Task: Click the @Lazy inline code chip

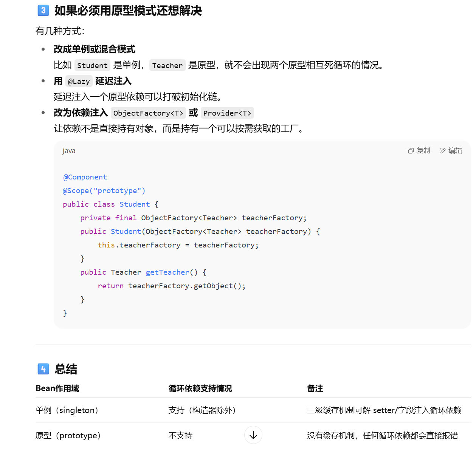Action: [79, 81]
